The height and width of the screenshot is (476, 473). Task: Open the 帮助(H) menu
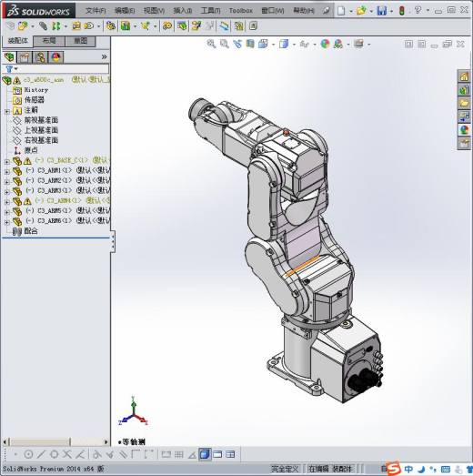(304, 11)
